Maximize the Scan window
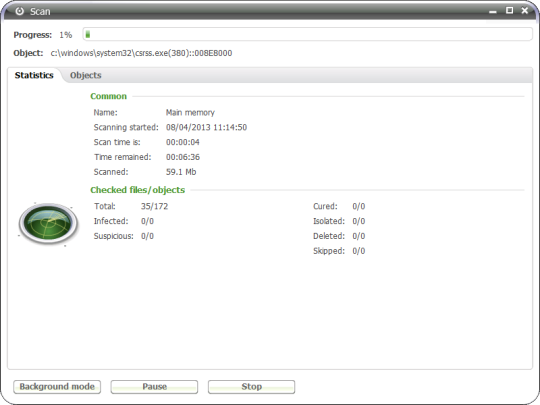This screenshot has height=405, width=540. [509, 11]
